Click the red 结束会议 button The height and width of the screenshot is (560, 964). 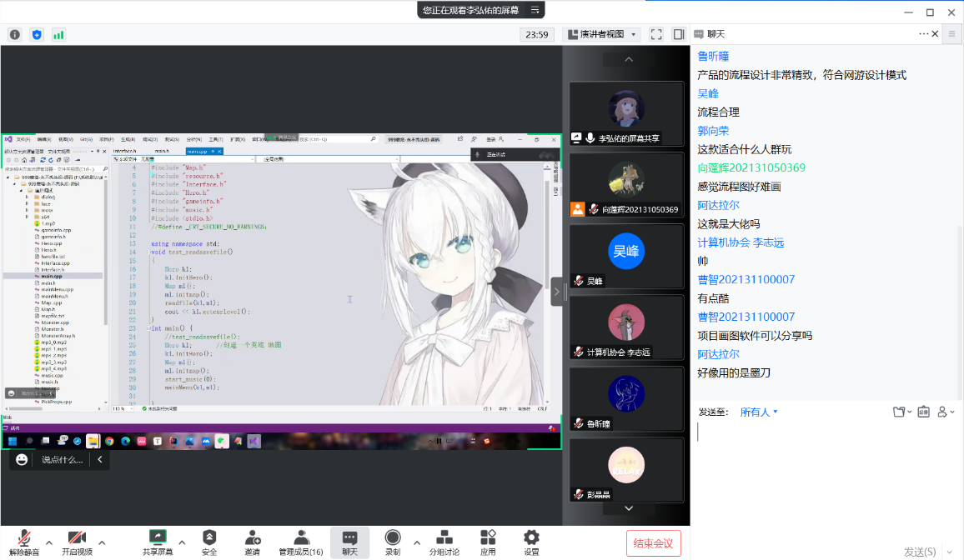(653, 543)
